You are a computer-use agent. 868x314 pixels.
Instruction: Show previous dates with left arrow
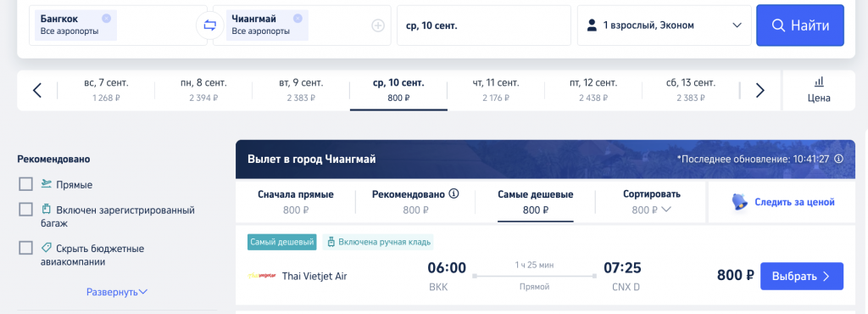point(37,90)
